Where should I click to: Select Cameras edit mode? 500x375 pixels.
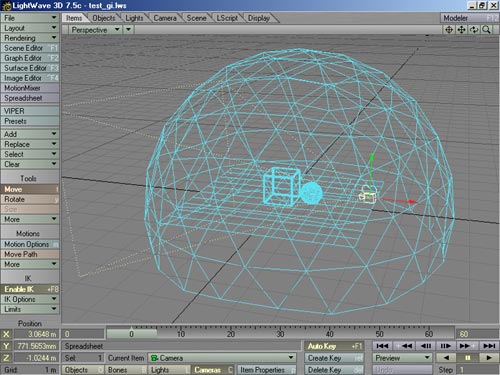pos(212,370)
